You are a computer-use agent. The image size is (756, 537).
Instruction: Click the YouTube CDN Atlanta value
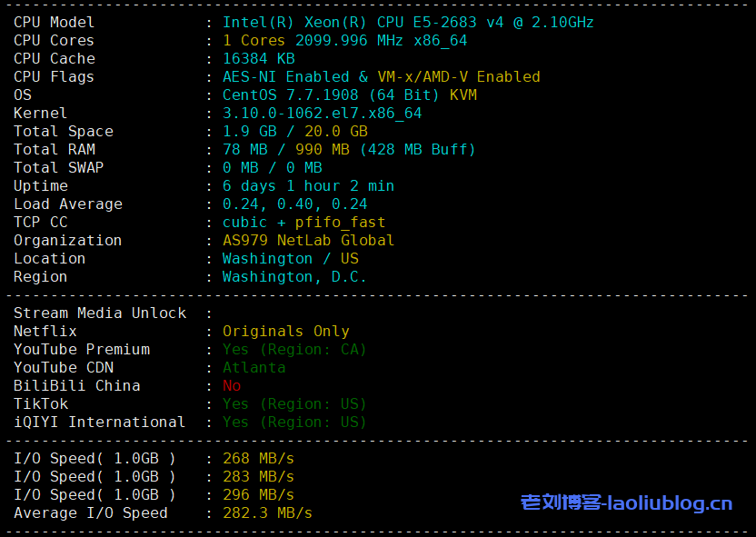(x=254, y=367)
